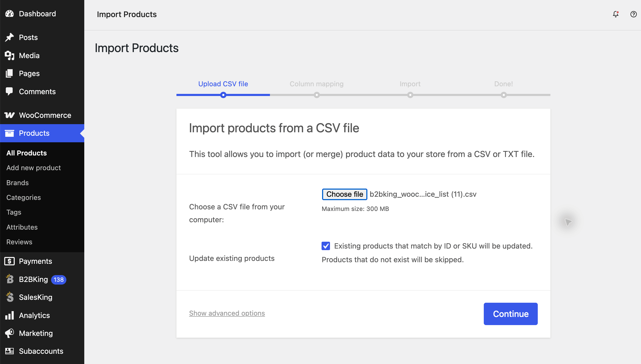
Task: Go to Attributes submenu item
Action: (x=22, y=227)
